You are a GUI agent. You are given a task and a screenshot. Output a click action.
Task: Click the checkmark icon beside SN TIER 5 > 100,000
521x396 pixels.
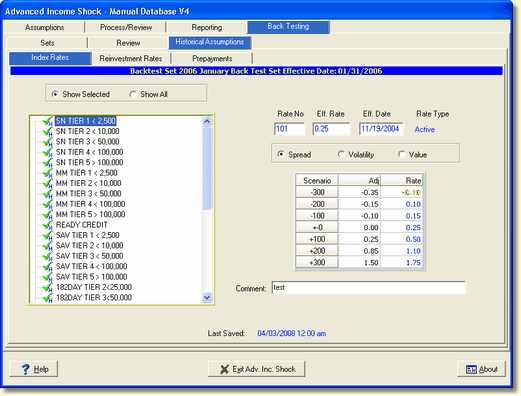[48, 163]
